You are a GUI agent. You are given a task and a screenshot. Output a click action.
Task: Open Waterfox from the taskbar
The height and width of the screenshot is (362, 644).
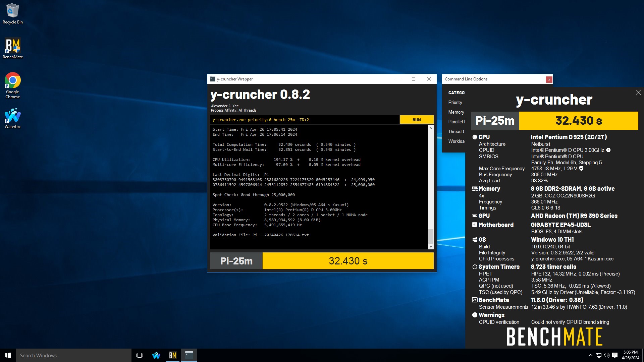point(156,355)
